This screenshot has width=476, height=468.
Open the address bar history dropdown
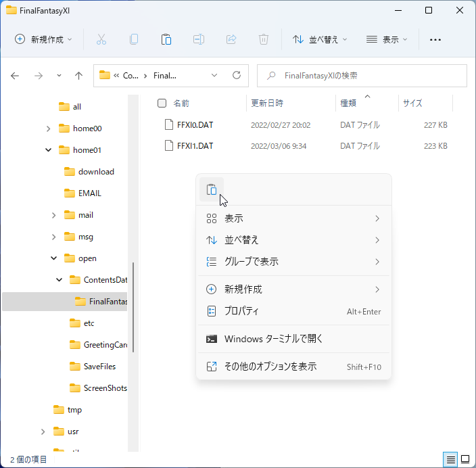[214, 75]
